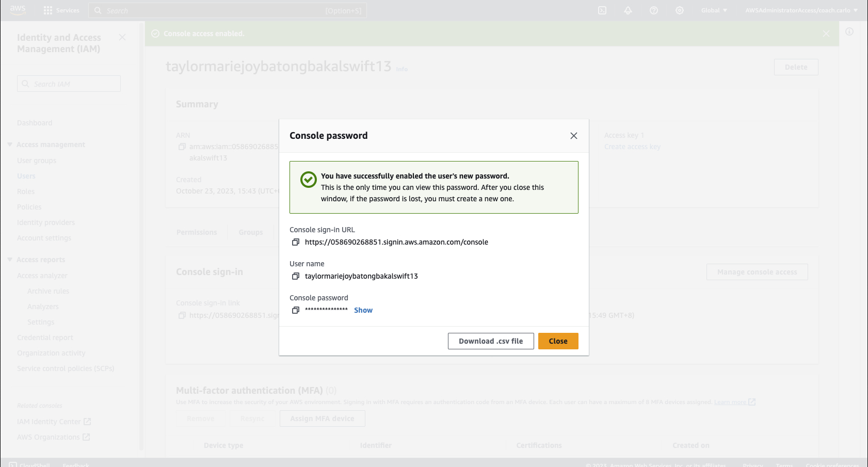Open the help question mark icon
Viewport: 868px width, 467px height.
tap(653, 10)
